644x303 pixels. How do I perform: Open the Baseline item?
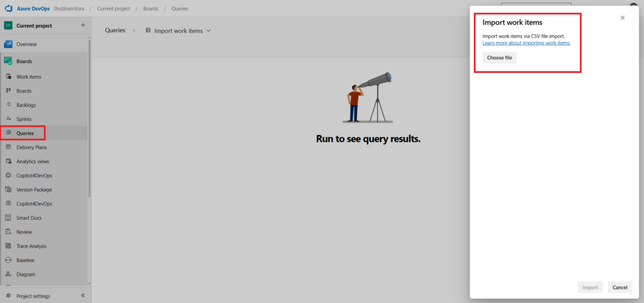coord(25,260)
